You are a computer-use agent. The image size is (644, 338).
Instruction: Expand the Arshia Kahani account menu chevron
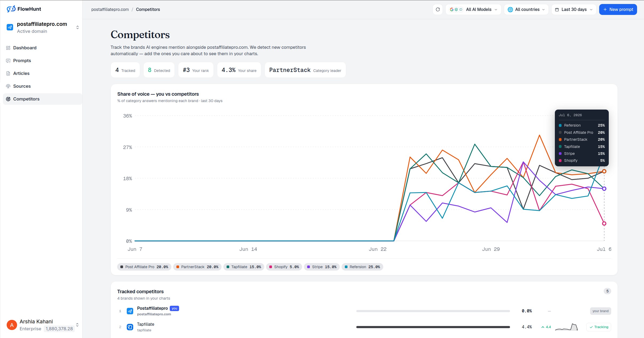[77, 325]
